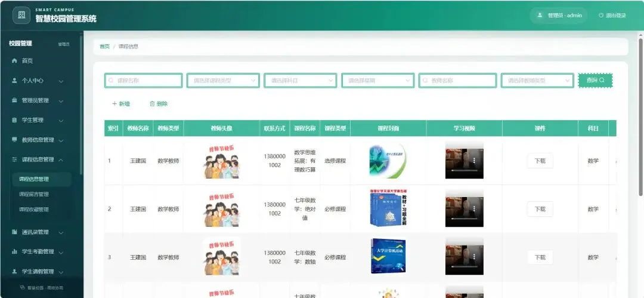Click the 管理员管理 sidebar icon
This screenshot has height=298, width=644.
pyautogui.click(x=14, y=100)
